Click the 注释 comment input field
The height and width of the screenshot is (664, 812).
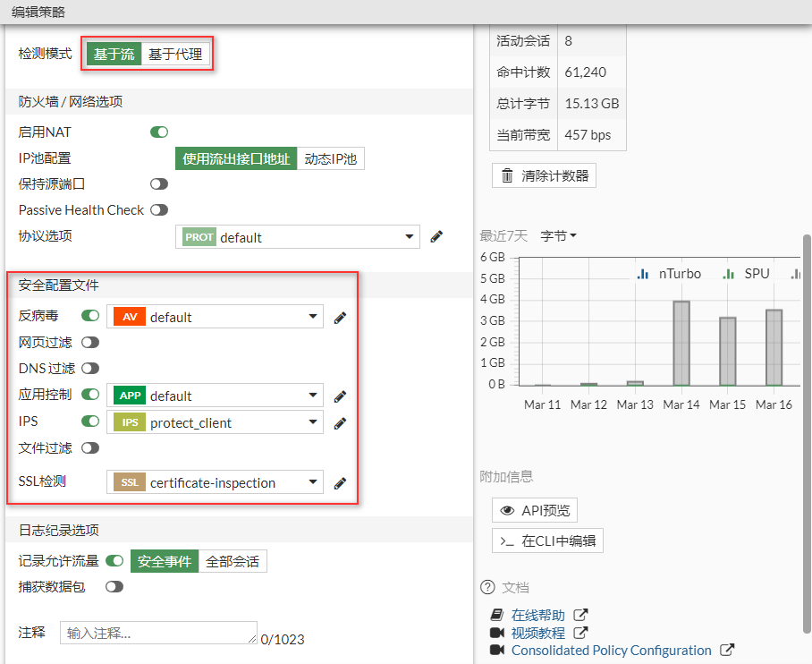(158, 633)
